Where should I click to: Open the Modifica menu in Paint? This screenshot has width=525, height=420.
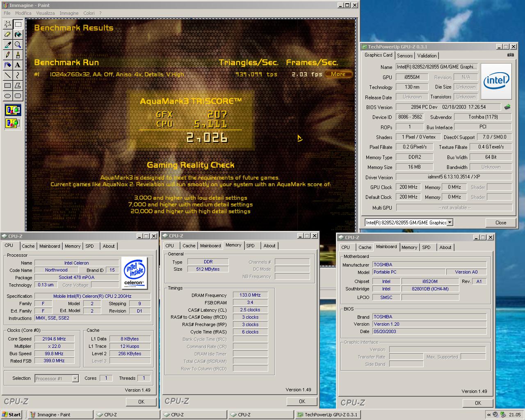pos(23,13)
